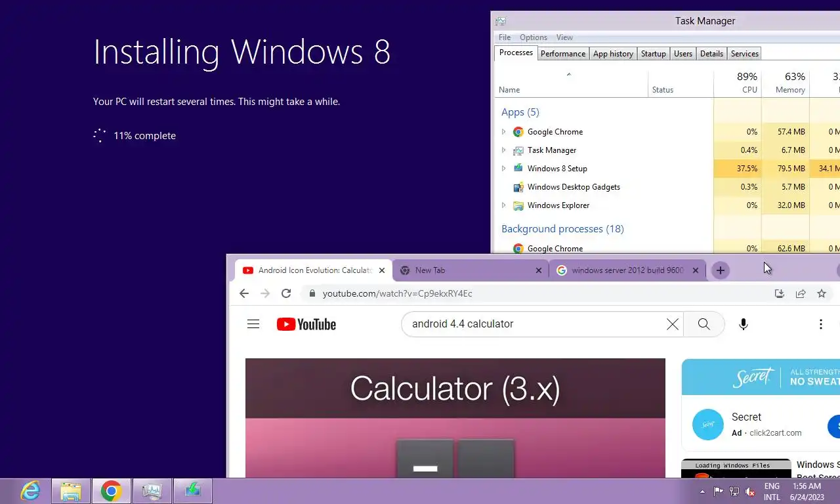The width and height of the screenshot is (840, 504).
Task: Close the New Tab tab
Action: (x=539, y=270)
